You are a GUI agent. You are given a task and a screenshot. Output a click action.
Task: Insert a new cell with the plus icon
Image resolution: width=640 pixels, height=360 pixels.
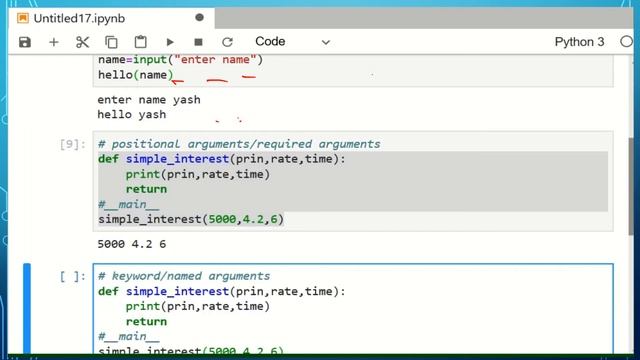pos(53,42)
